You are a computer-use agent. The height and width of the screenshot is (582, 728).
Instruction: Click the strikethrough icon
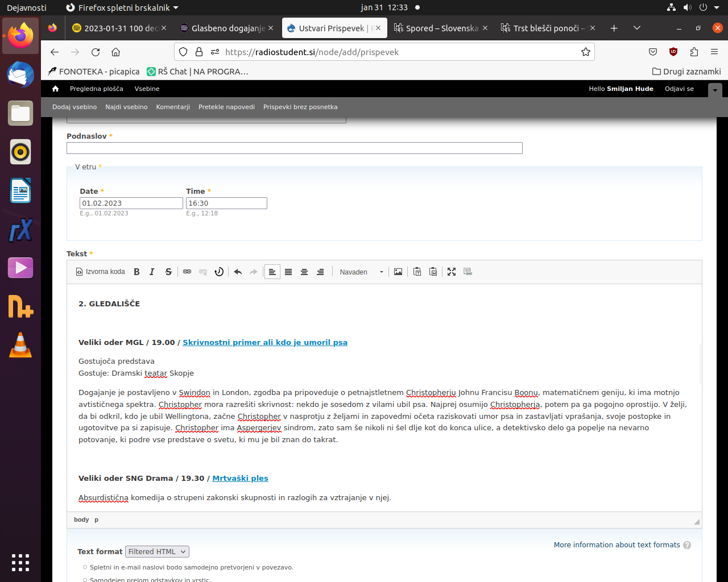pos(168,272)
